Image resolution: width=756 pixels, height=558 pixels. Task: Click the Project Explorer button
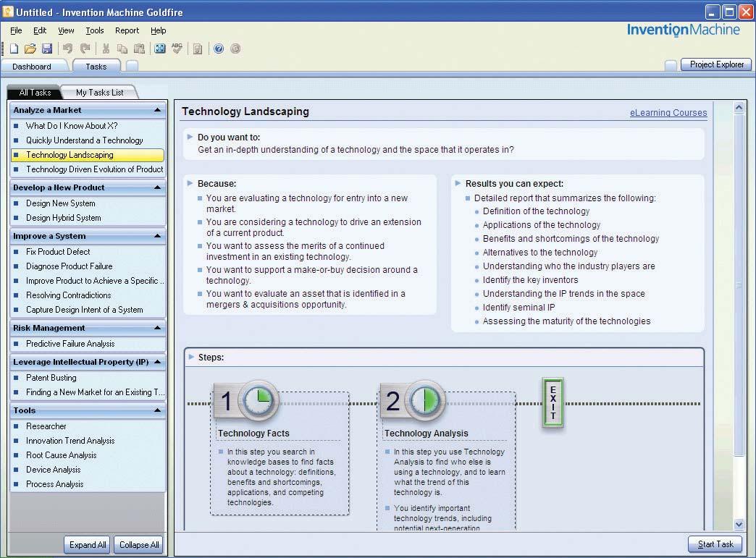point(716,64)
